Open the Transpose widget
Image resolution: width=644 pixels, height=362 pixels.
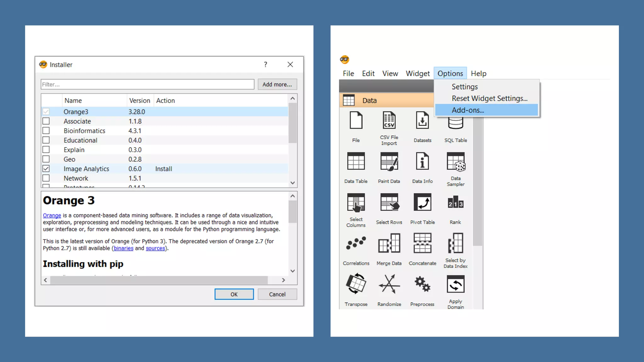point(356,284)
